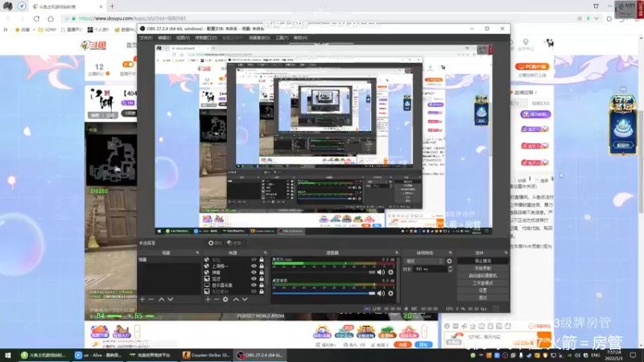Image resolution: width=644 pixels, height=362 pixels.
Task: Open the Edit(E) menu in OBS
Action: coord(164,38)
